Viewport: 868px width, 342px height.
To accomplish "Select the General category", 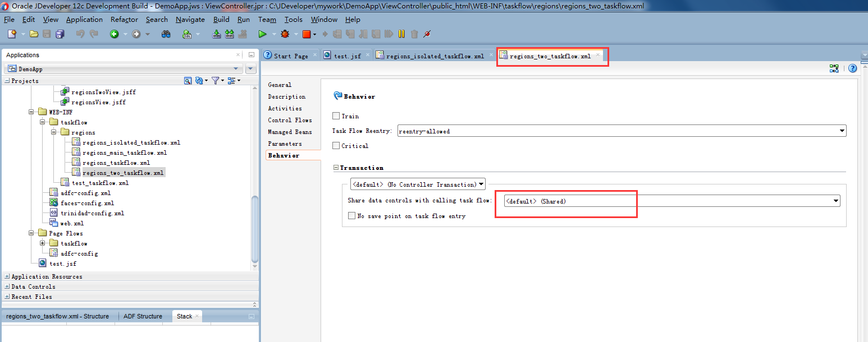I will (x=280, y=85).
